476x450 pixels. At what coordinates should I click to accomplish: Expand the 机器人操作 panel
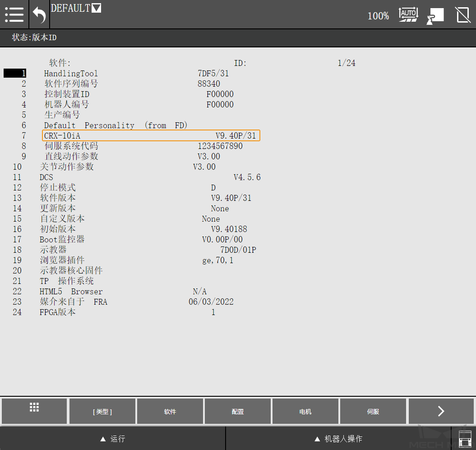(338, 439)
